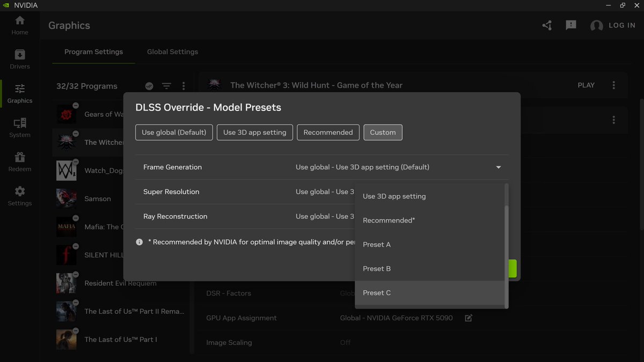Open the Ray Reconstruction dropdown
Viewport: 644px width, 362px height.
pyautogui.click(x=324, y=217)
